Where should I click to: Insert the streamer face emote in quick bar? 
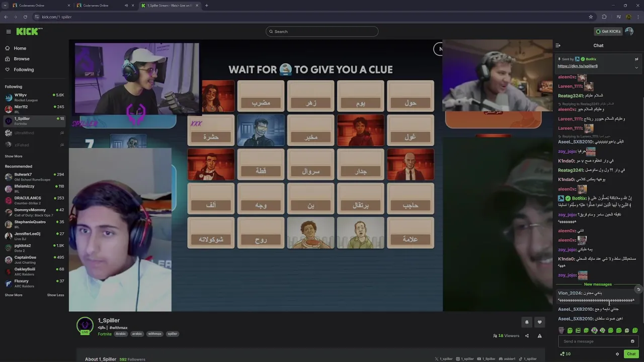coord(561,330)
